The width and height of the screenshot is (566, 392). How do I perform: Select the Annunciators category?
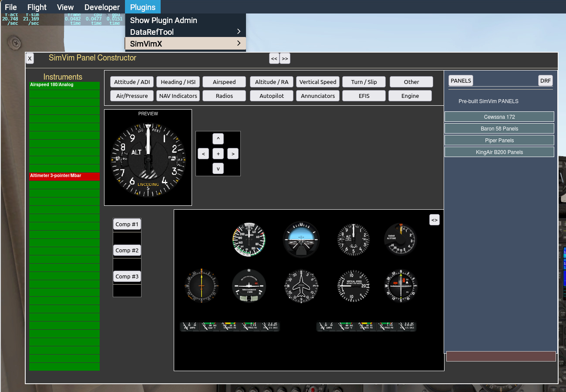point(318,96)
